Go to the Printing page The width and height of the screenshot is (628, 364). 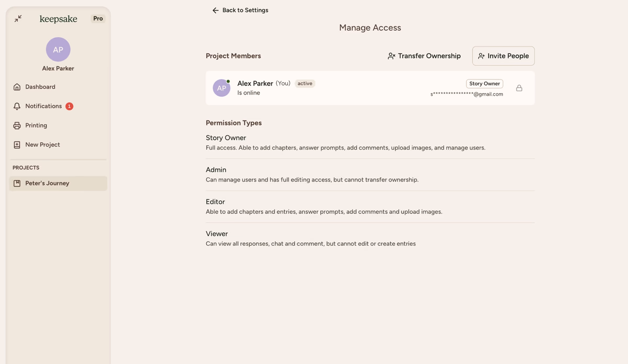[x=36, y=126]
